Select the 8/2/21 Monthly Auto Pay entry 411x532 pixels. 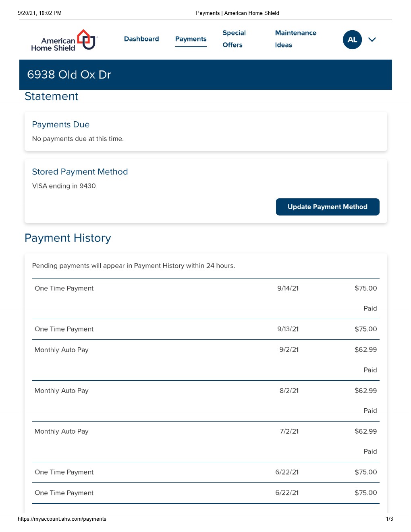62,391
